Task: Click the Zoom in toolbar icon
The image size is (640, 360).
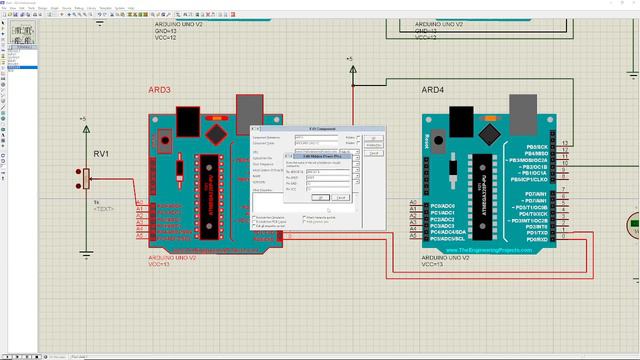Action: click(x=75, y=14)
